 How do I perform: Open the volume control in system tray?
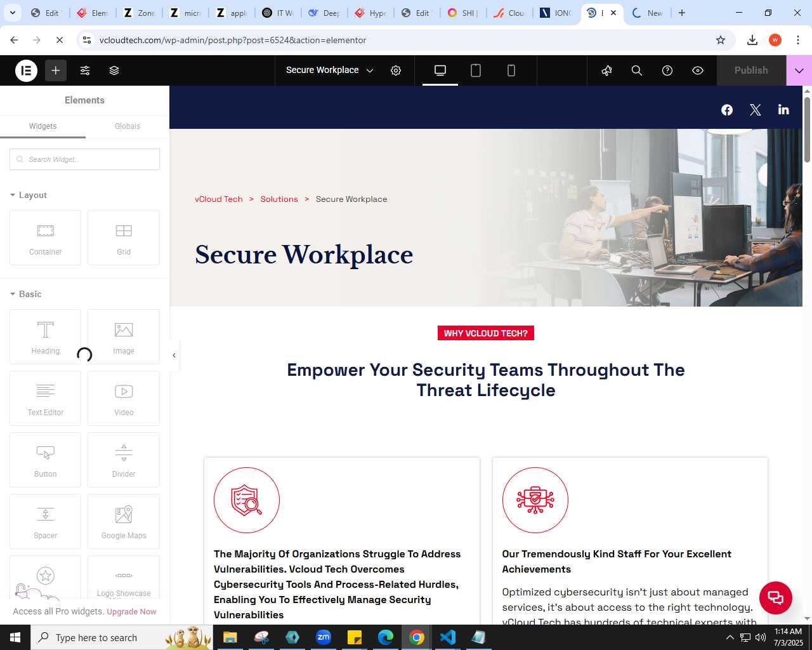tap(760, 637)
